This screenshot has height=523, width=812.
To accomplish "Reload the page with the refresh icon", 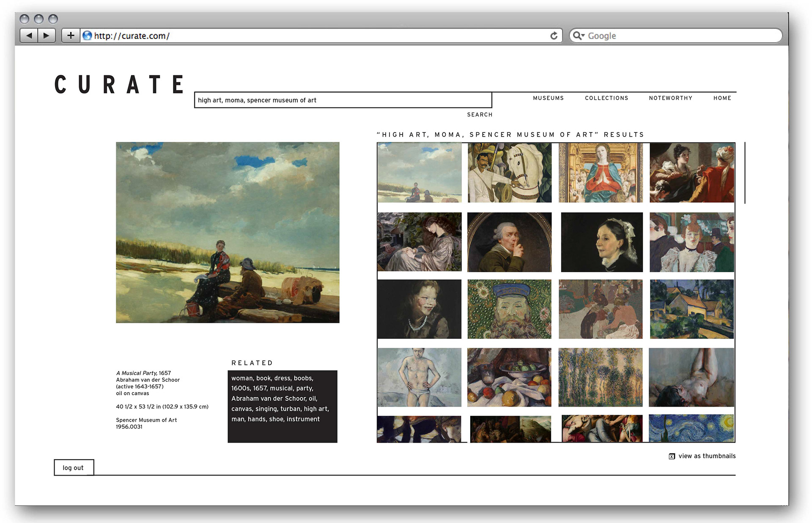I will [x=554, y=36].
